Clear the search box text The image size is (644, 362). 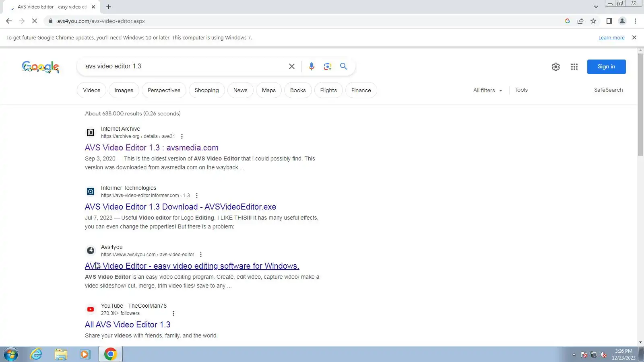coord(292,66)
